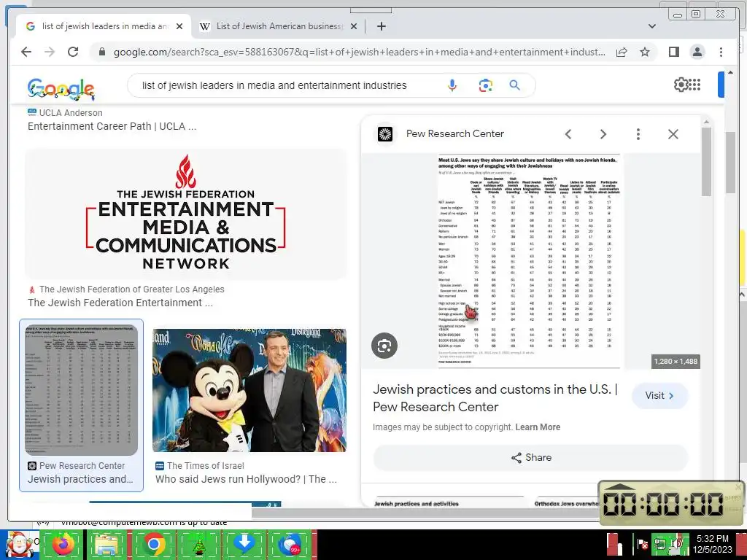Go back to the previous page
The width and height of the screenshot is (747, 560).
click(x=26, y=52)
